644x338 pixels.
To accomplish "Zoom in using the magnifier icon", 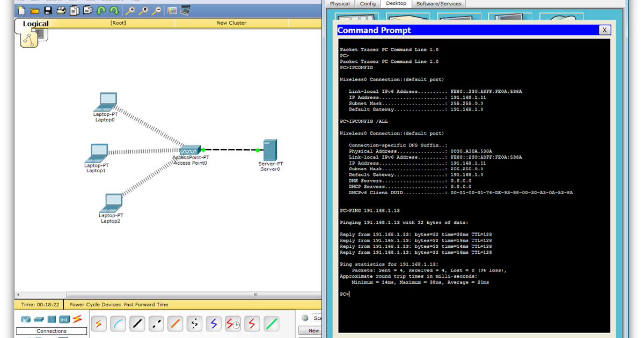I will pos(130,11).
